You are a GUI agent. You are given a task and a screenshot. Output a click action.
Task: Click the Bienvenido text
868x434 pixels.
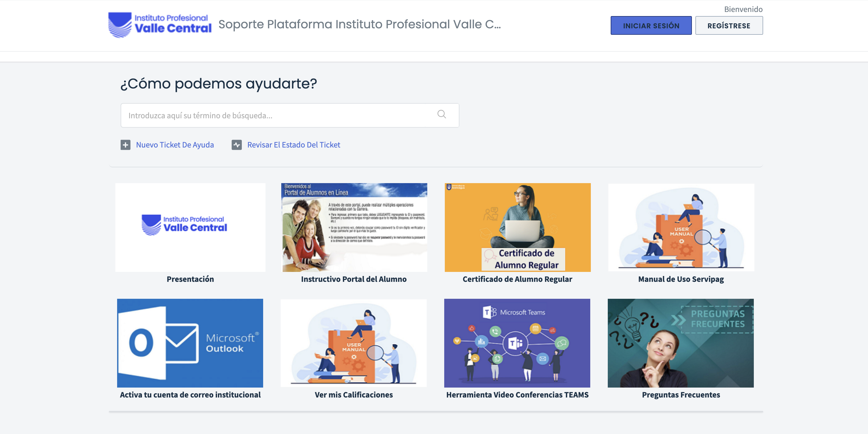[743, 9]
